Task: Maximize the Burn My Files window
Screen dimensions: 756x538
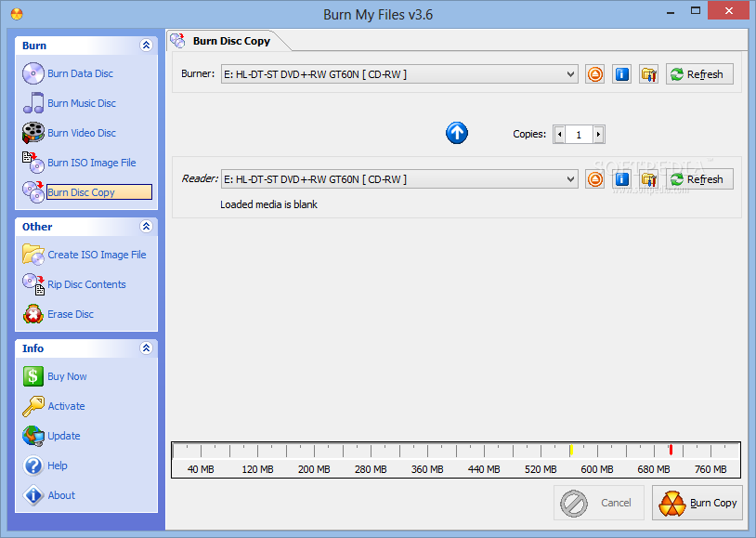Action: click(696, 10)
